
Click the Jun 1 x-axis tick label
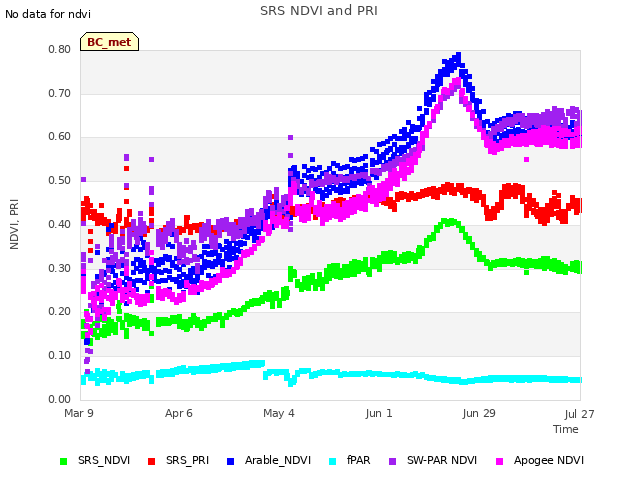pyautogui.click(x=379, y=413)
